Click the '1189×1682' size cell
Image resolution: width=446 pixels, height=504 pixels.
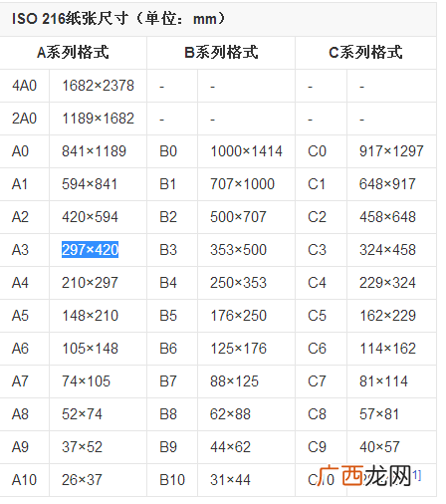point(99,119)
